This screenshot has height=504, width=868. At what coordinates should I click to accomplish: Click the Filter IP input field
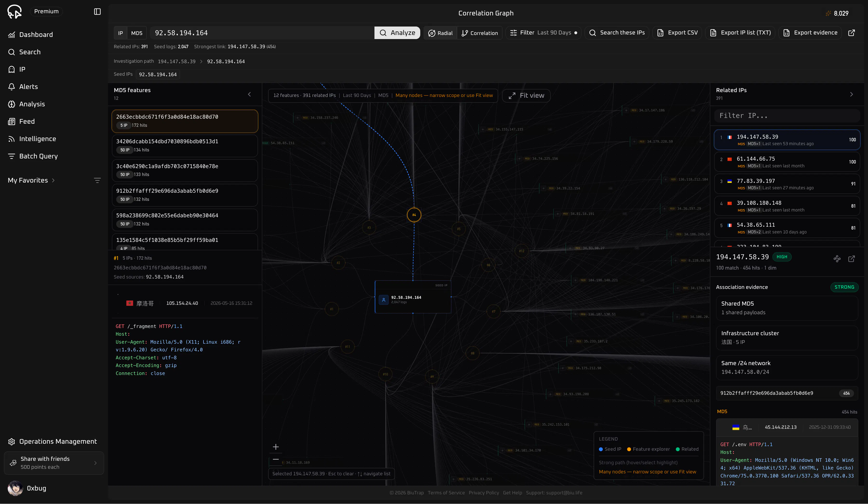coord(787,116)
